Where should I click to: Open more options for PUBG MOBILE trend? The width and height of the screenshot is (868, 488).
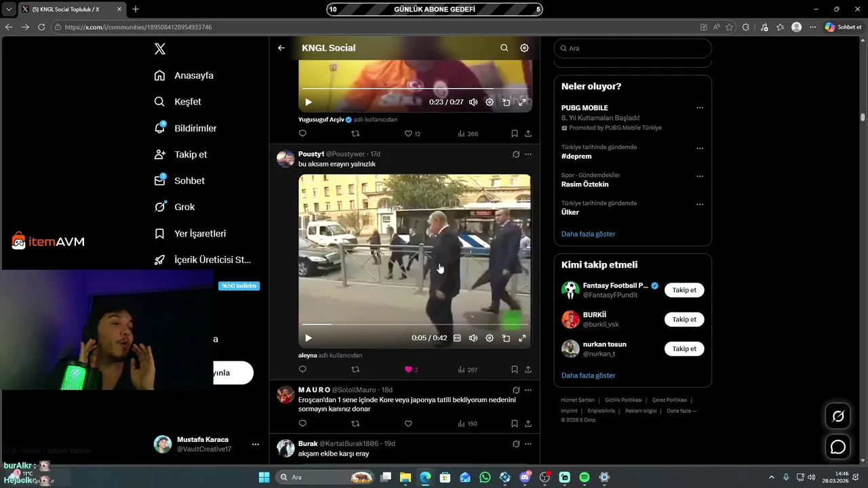point(700,108)
